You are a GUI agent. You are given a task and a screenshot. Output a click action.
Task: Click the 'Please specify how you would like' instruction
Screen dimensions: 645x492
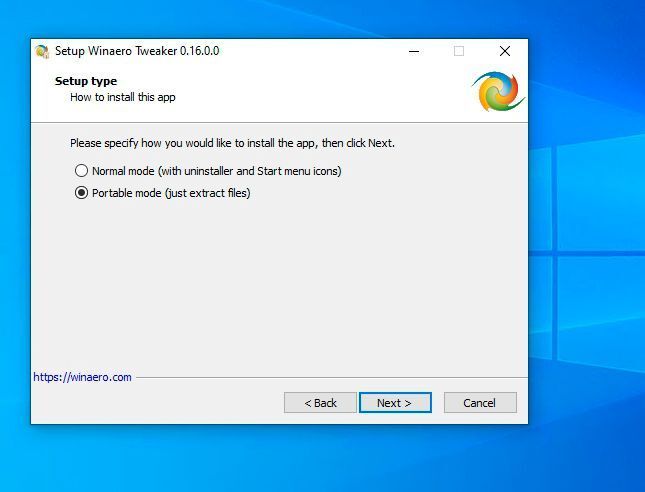232,143
